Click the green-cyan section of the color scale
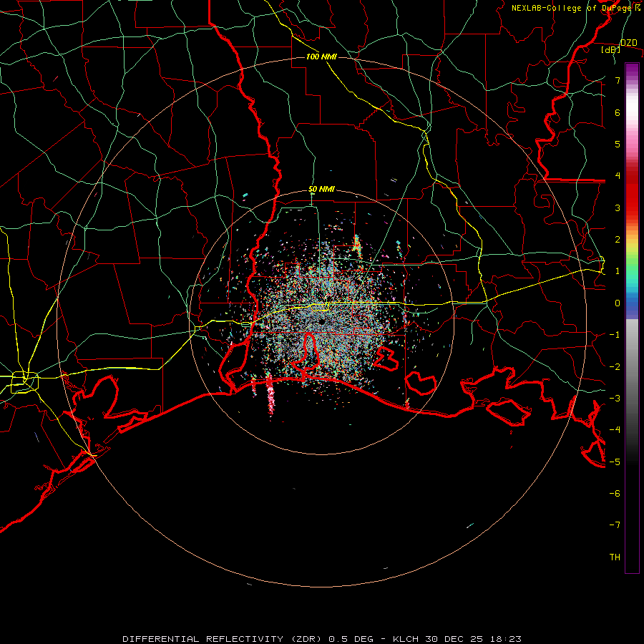The height and width of the screenshot is (644, 644). point(632,273)
